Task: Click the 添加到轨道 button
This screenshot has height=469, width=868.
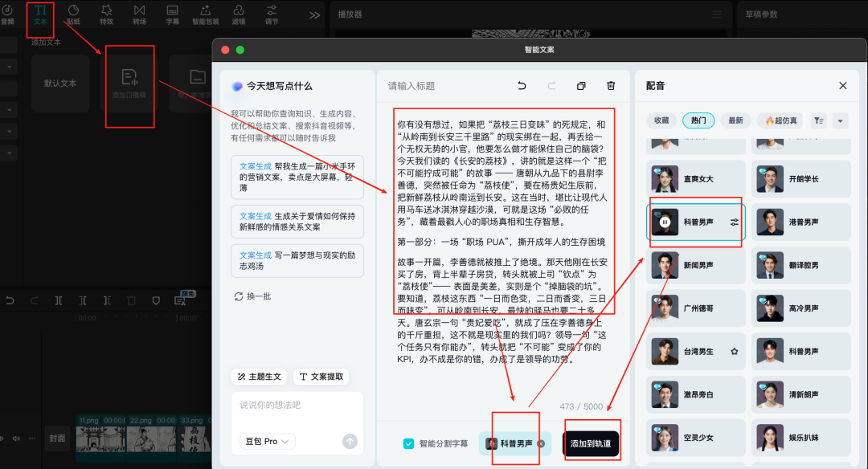Action: (591, 443)
